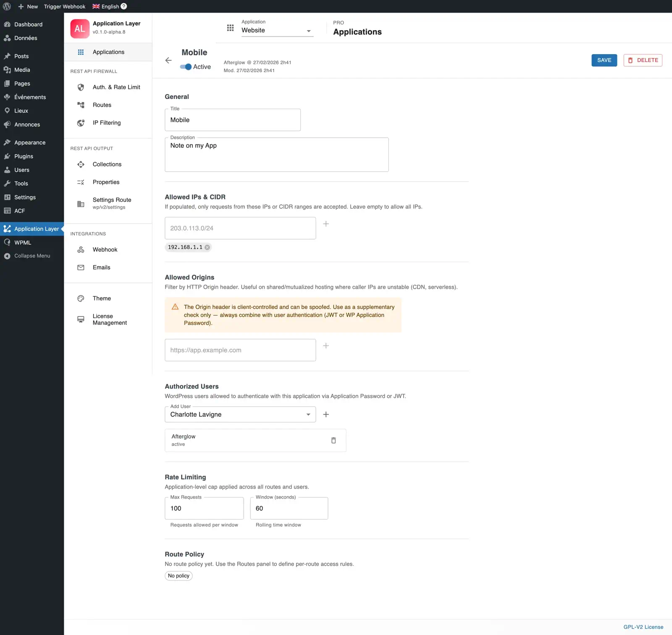Add a new allowed IP with the plus icon
The height and width of the screenshot is (635, 672).
326,224
